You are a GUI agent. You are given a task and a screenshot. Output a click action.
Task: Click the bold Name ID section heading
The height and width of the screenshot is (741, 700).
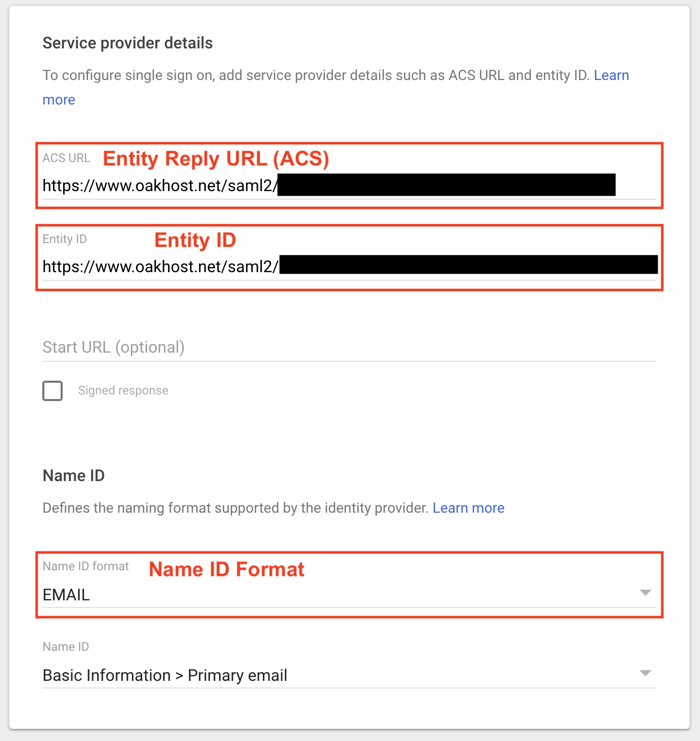74,475
